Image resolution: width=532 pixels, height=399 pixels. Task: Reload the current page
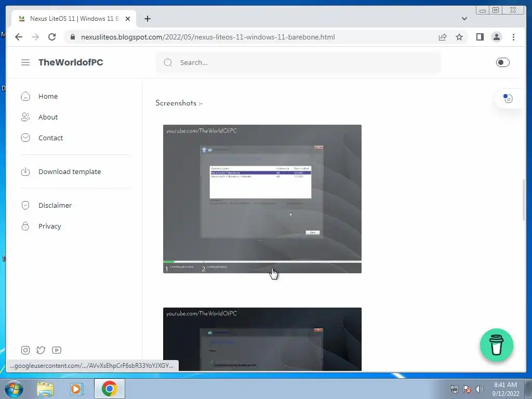(x=52, y=37)
